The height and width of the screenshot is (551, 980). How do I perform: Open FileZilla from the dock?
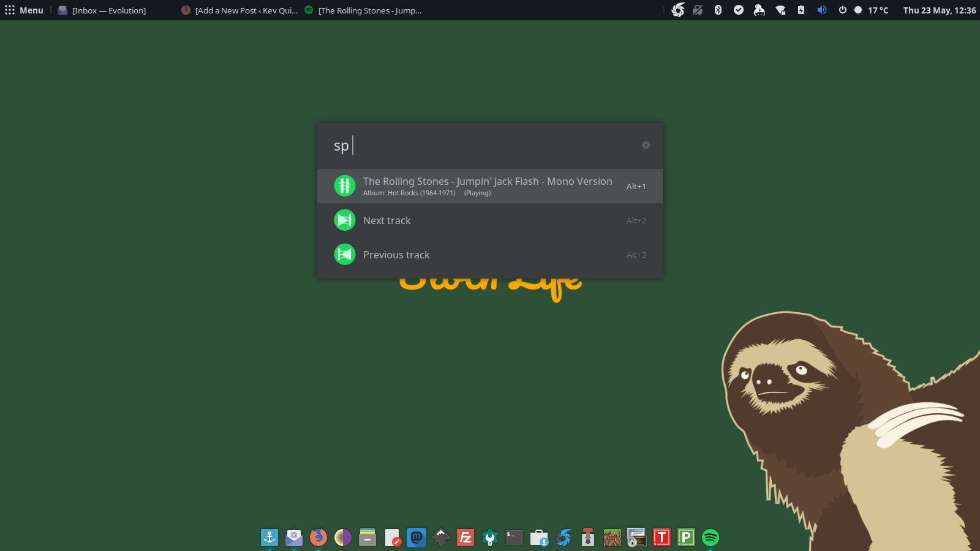click(x=464, y=538)
